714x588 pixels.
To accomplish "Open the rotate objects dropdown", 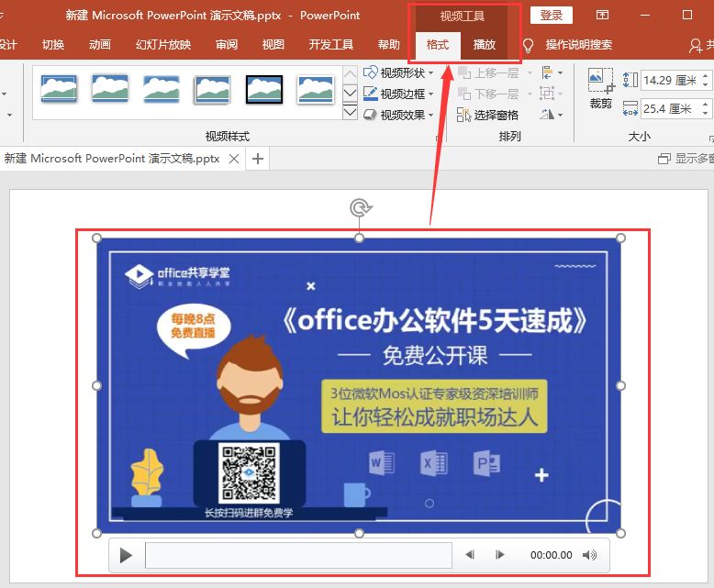I will point(552,115).
